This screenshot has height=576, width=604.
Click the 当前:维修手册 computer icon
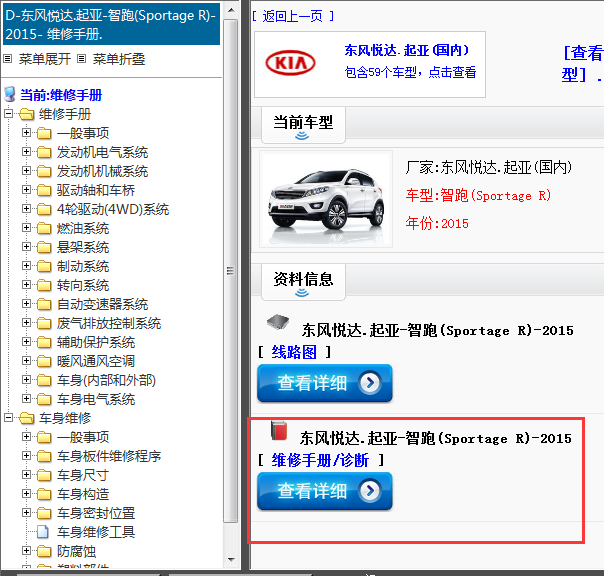[x=10, y=95]
